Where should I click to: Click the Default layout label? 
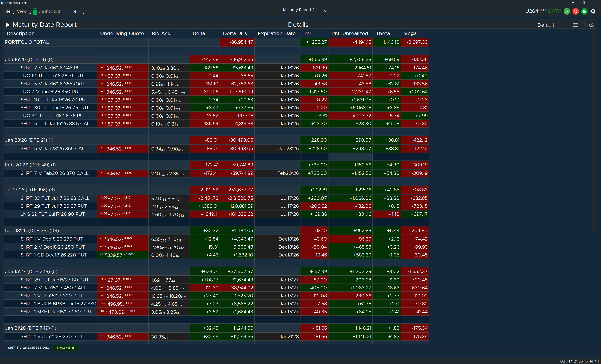tap(546, 25)
